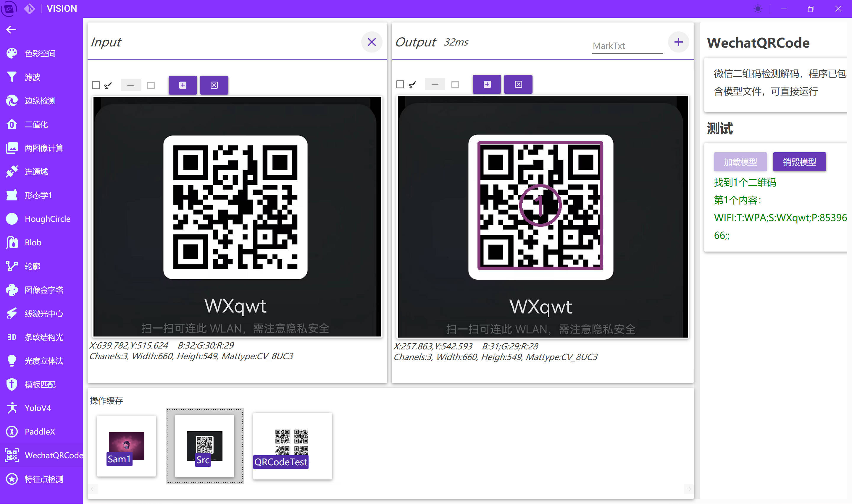Close the Input panel with round X
852x504 pixels.
(x=372, y=42)
